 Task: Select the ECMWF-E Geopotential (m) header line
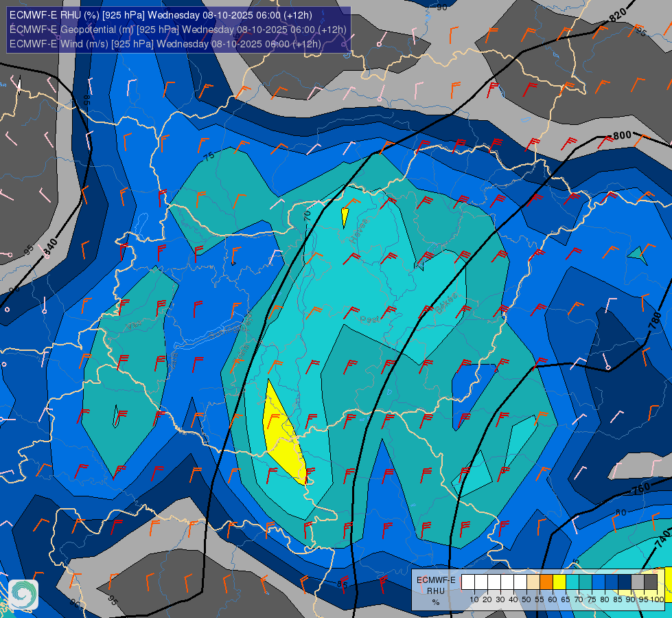[178, 30]
